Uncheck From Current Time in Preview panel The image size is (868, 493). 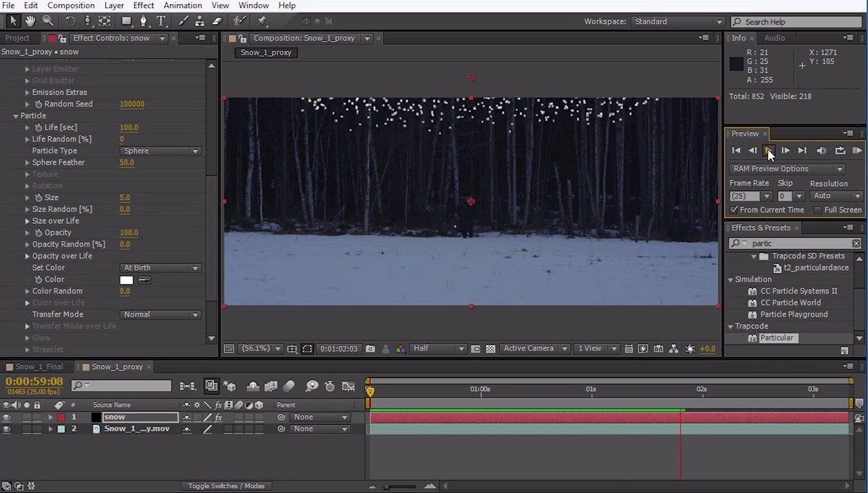[735, 210]
